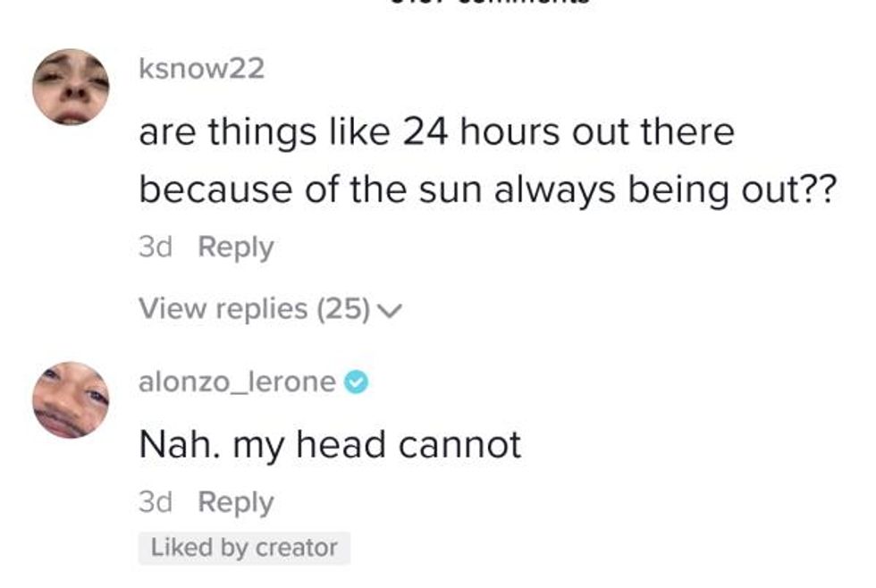This screenshot has height=588, width=876.
Task: Click the 3d timestamp under alonzo_lerone's comment
Action: pos(155,502)
